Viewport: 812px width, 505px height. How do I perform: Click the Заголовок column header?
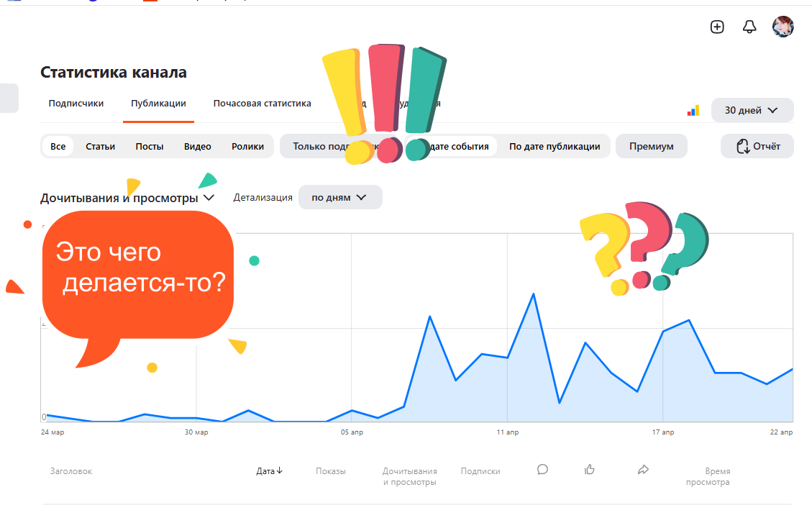click(71, 470)
